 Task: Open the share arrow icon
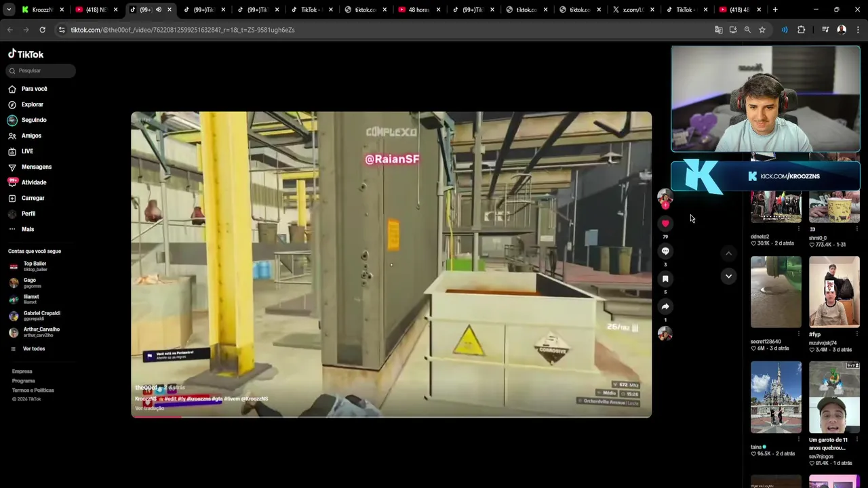tap(665, 307)
